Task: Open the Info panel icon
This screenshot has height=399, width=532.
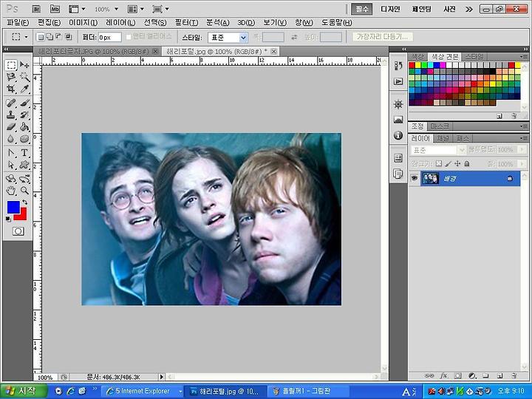Action: [x=398, y=135]
